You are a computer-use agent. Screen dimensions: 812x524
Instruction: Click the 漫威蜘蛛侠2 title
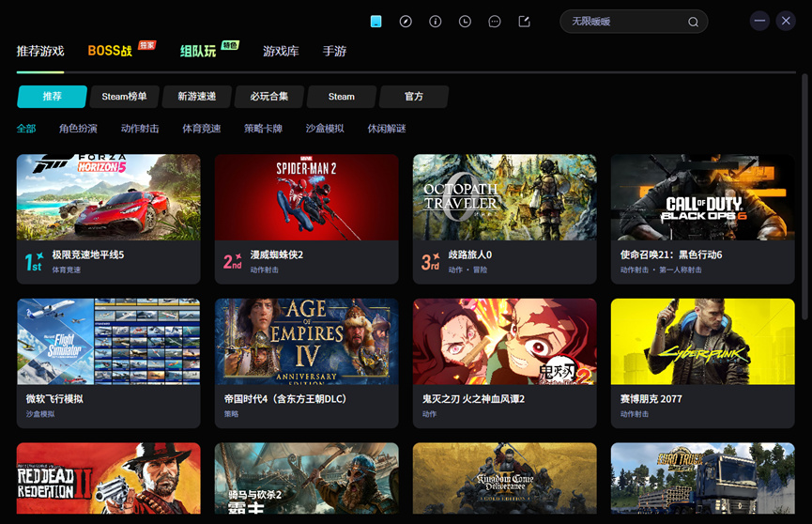pos(277,254)
